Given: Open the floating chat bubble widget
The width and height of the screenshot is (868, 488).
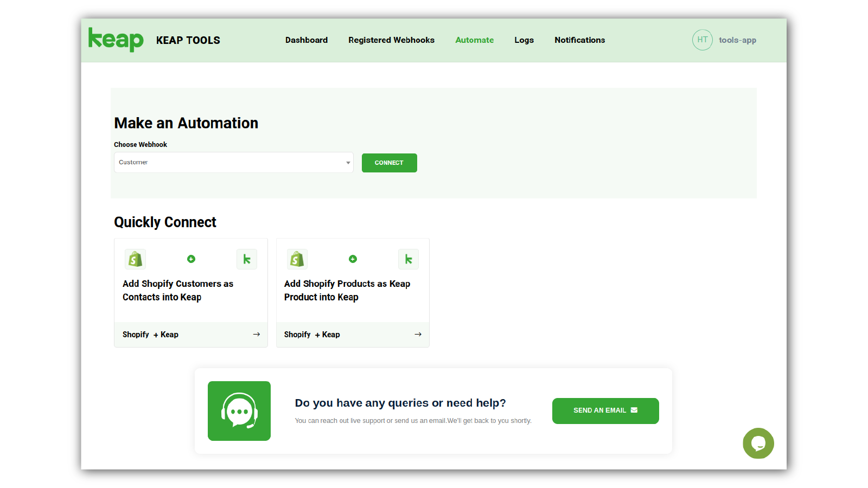Looking at the screenshot, I should (x=758, y=444).
